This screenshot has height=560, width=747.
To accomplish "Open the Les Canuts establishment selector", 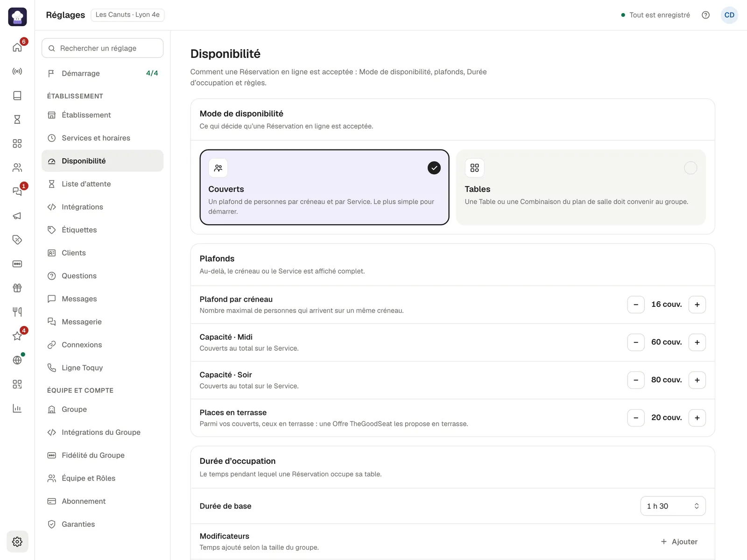I will 127,15.
